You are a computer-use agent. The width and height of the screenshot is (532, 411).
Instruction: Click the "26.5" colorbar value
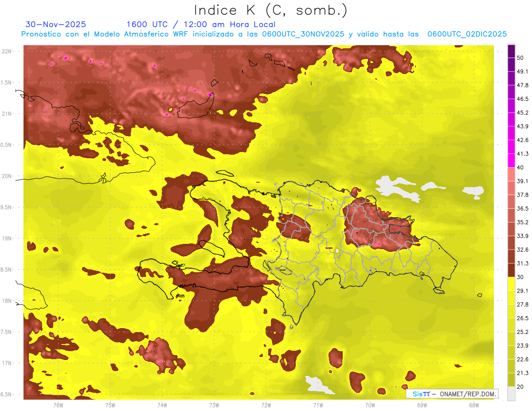[522, 318]
